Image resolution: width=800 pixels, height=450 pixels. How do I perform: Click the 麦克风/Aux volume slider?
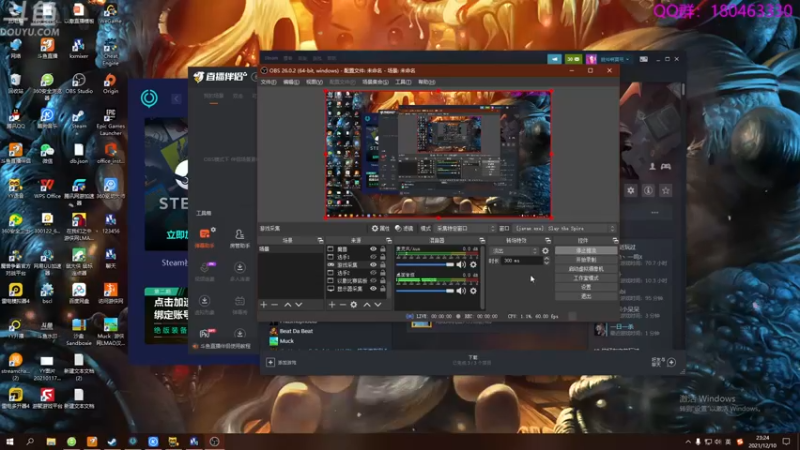pyautogui.click(x=425, y=265)
